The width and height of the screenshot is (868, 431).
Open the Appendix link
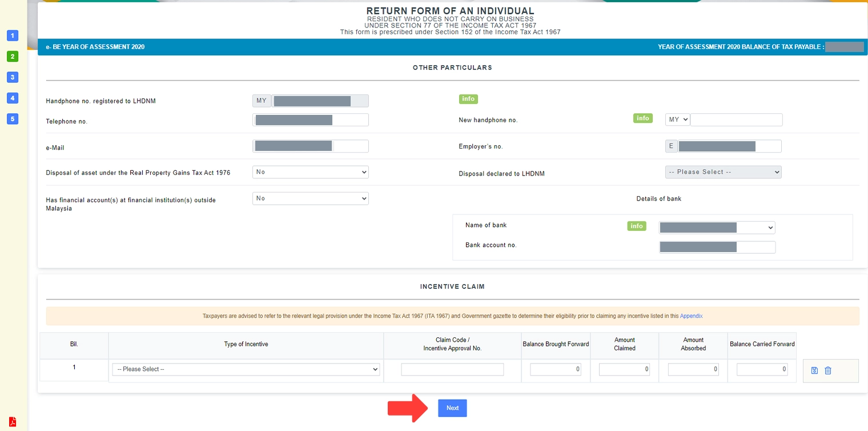(691, 316)
